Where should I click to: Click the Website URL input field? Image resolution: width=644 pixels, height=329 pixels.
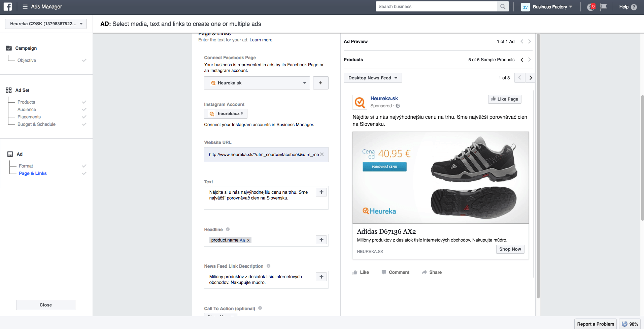(x=266, y=154)
